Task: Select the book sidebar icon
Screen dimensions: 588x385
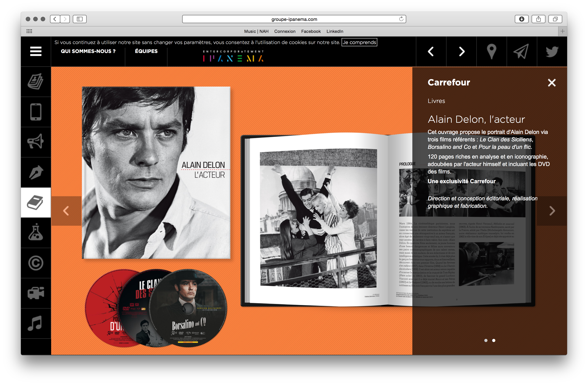Action: tap(36, 203)
